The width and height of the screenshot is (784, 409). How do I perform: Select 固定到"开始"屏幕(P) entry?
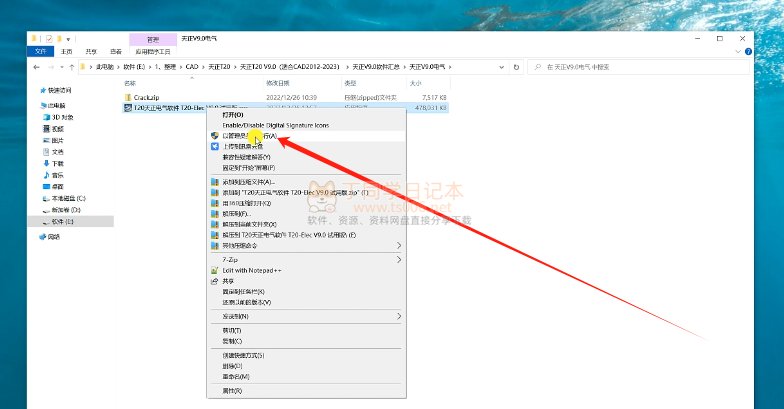point(248,168)
